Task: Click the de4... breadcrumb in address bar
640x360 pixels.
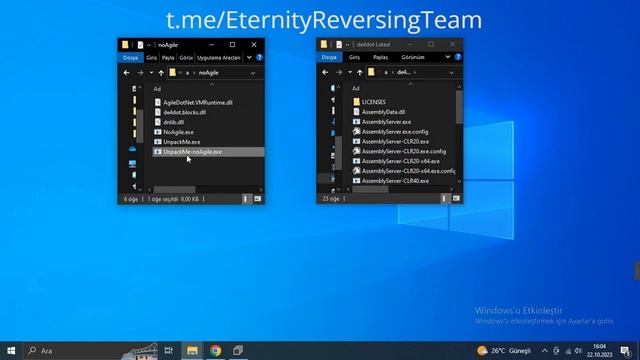Action: pyautogui.click(x=403, y=72)
